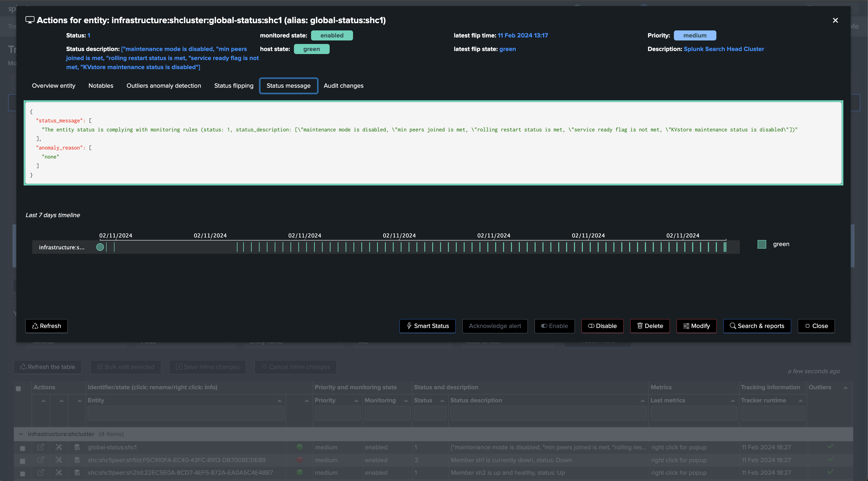
Task: Sort by the Status column arrow
Action: point(443,401)
